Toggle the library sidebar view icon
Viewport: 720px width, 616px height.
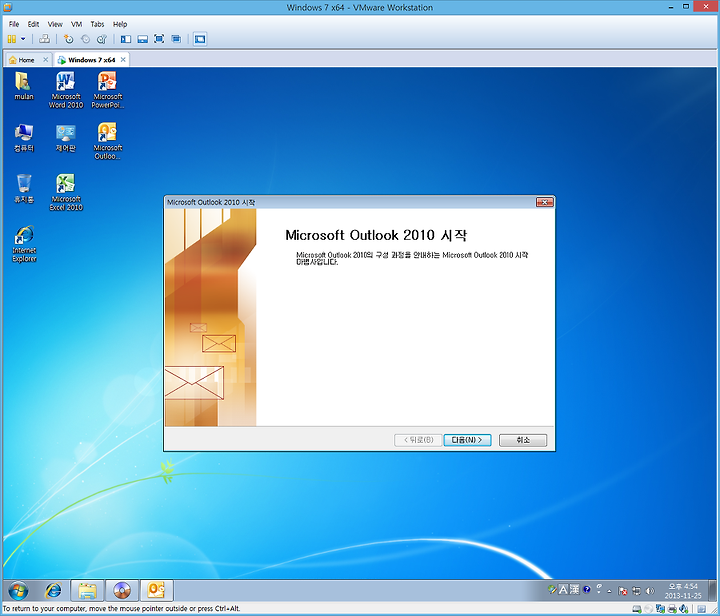[125, 39]
